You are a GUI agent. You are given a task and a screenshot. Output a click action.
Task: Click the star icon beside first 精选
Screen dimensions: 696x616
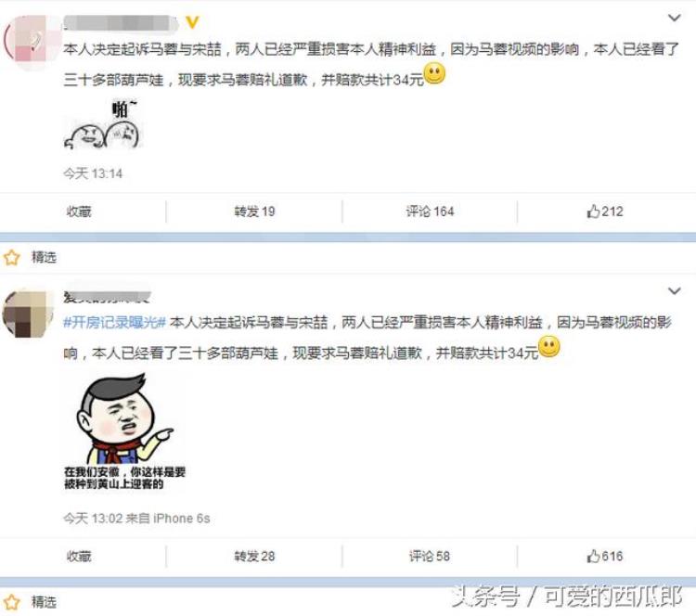click(11, 257)
